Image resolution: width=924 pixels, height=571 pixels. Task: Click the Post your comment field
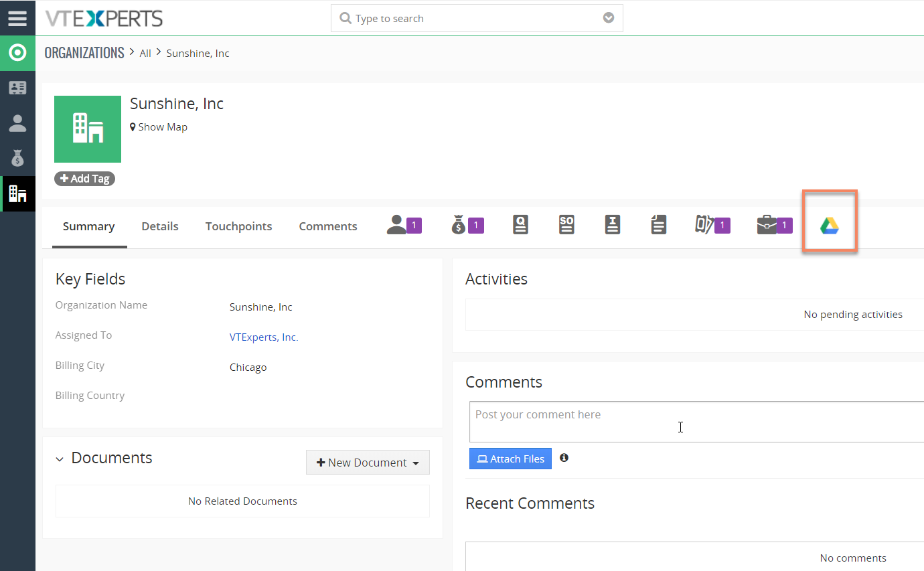point(696,422)
